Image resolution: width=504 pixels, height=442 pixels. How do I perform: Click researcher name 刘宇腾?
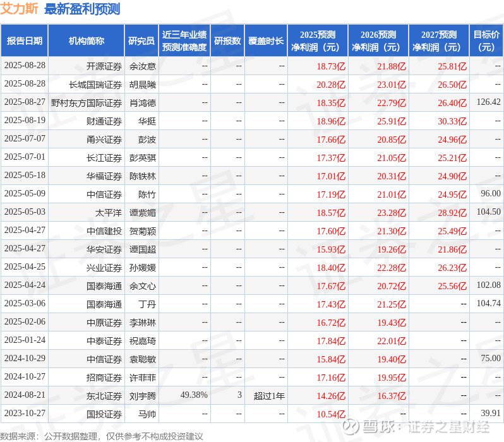[x=142, y=396]
